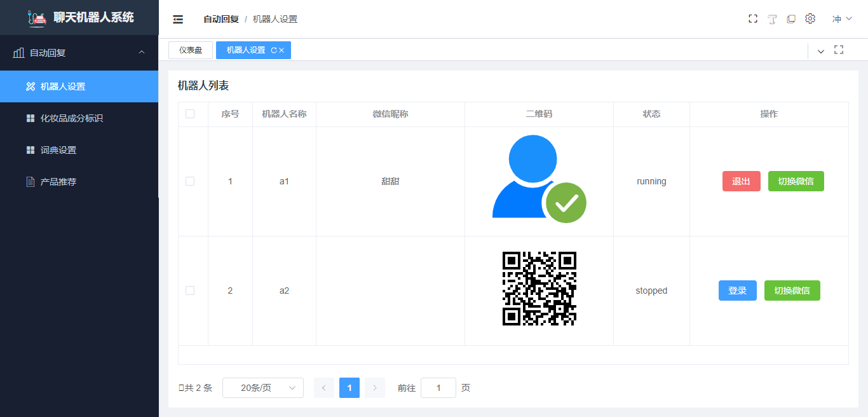The height and width of the screenshot is (417, 868).
Task: Click the 微信昵称 column header
Action: (x=390, y=114)
